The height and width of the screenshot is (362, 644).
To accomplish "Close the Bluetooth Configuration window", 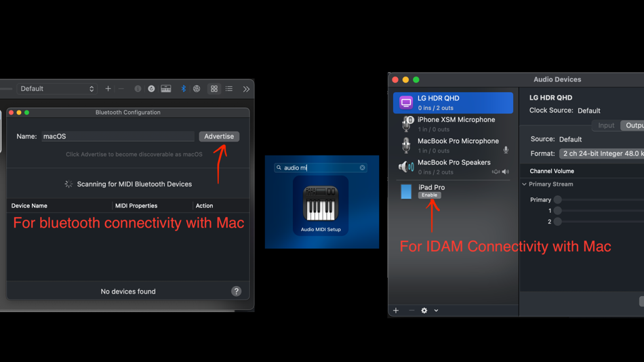I will pyautogui.click(x=12, y=113).
